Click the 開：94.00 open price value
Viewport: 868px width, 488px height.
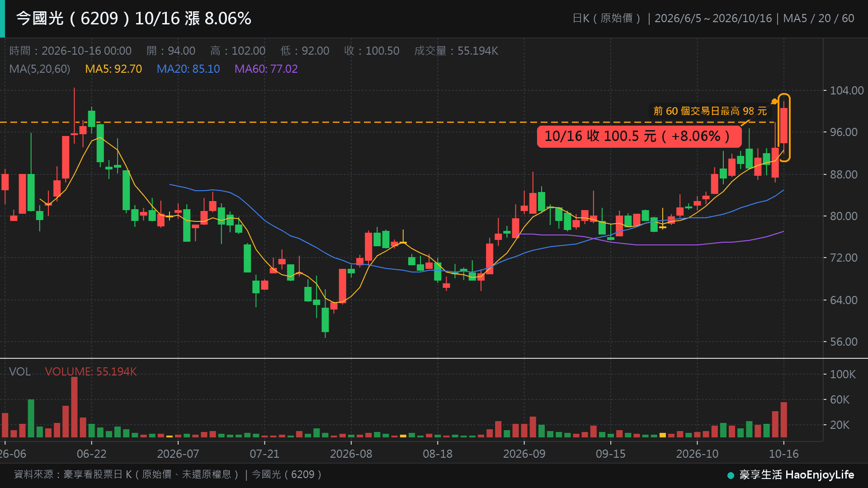171,51
